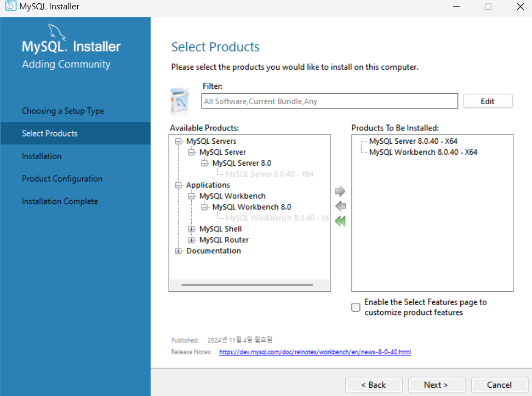Click the right arrow to add product

[x=340, y=191]
